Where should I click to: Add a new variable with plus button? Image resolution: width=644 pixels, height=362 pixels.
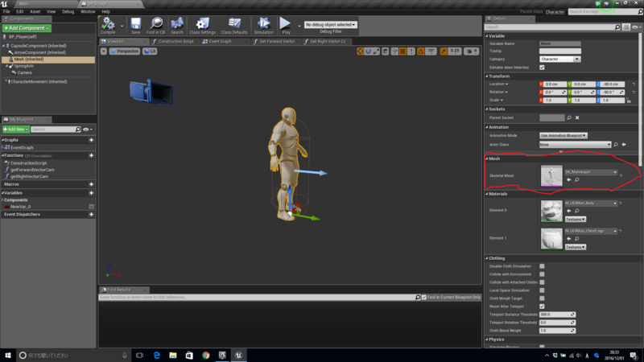coord(91,193)
